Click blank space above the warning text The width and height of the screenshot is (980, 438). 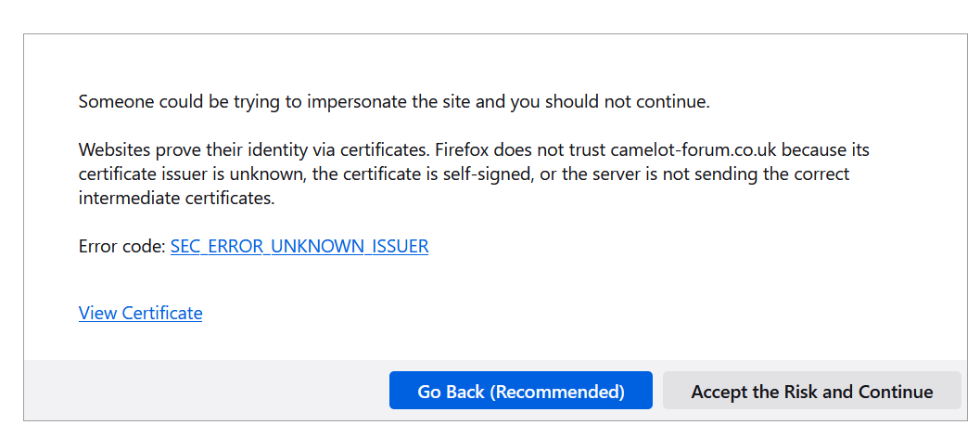494,62
